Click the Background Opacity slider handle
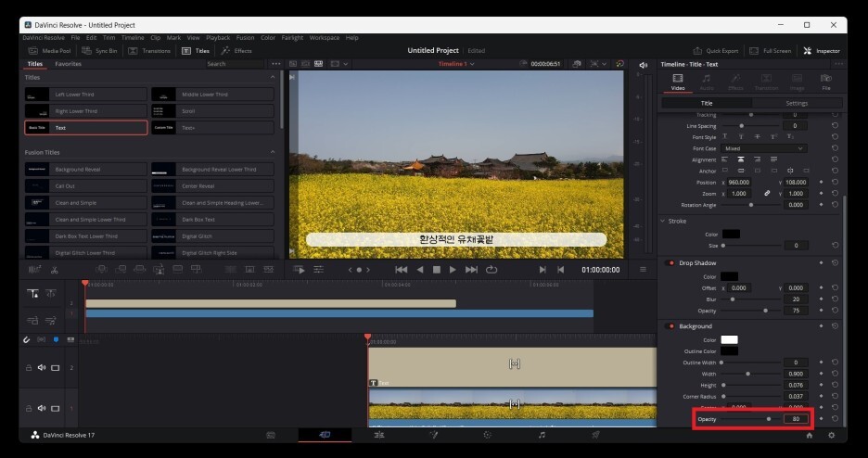 click(769, 419)
